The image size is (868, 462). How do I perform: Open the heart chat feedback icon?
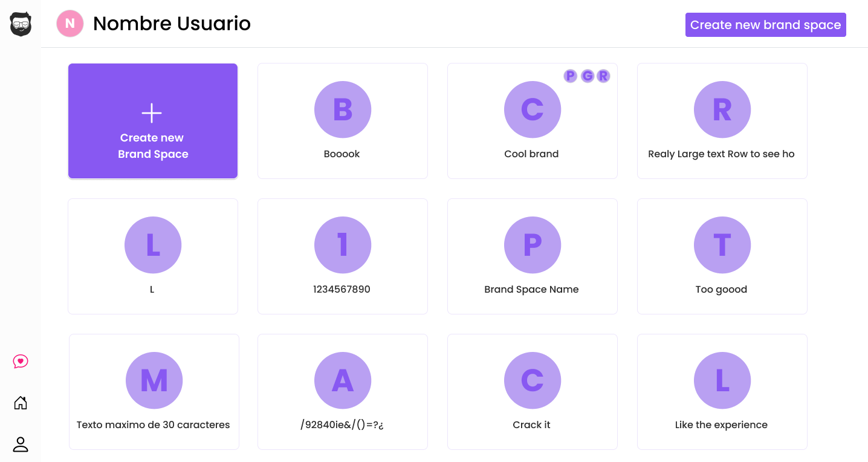21,362
